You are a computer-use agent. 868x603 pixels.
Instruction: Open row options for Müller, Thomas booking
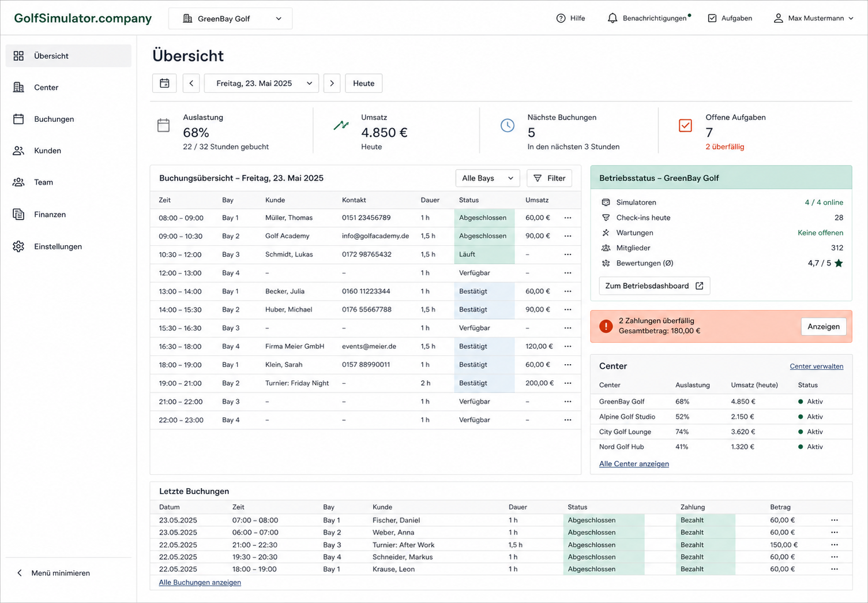click(x=568, y=218)
